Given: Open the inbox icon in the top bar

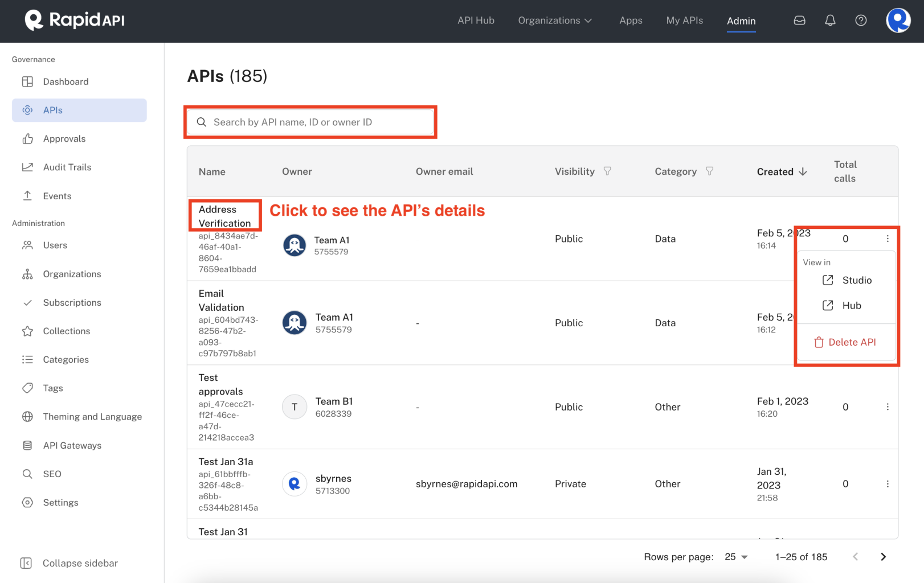Looking at the screenshot, I should 799,20.
